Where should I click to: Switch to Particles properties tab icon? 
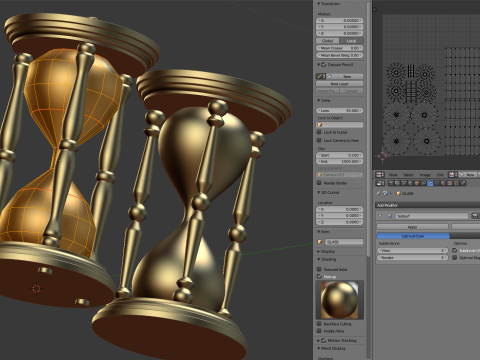[456, 183]
